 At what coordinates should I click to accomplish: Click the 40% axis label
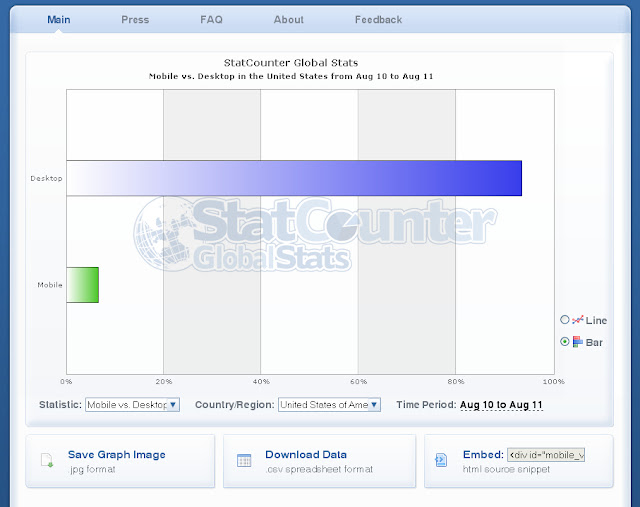pyautogui.click(x=261, y=382)
